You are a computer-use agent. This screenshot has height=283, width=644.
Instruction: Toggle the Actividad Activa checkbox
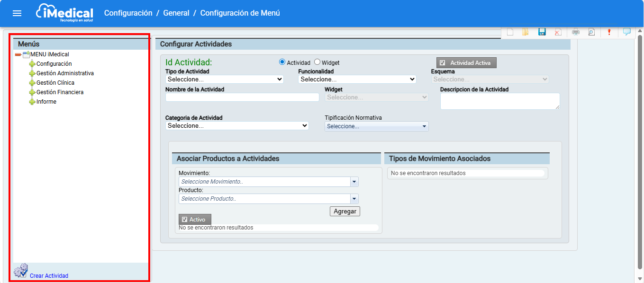[442, 63]
